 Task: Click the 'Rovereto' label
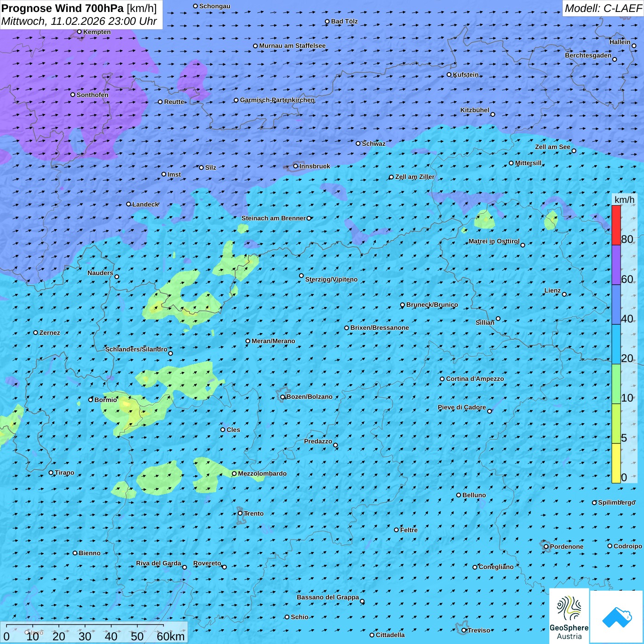(x=207, y=563)
